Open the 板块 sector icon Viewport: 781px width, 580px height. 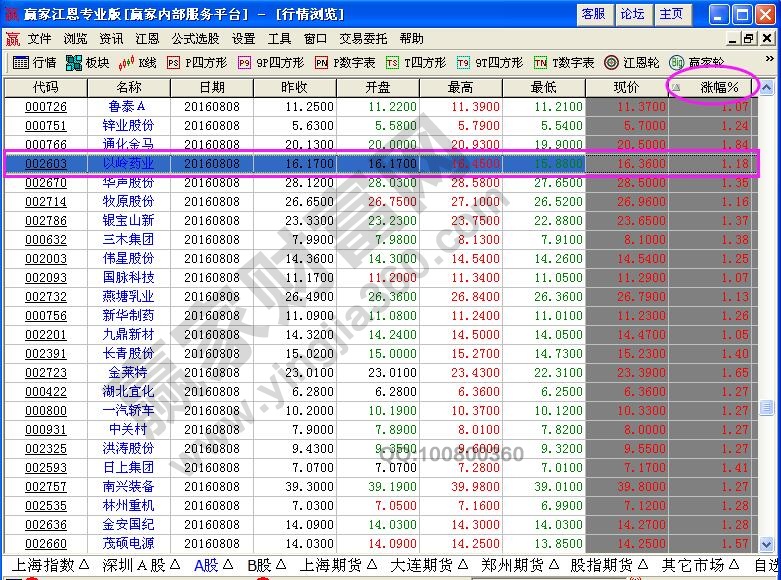point(87,62)
